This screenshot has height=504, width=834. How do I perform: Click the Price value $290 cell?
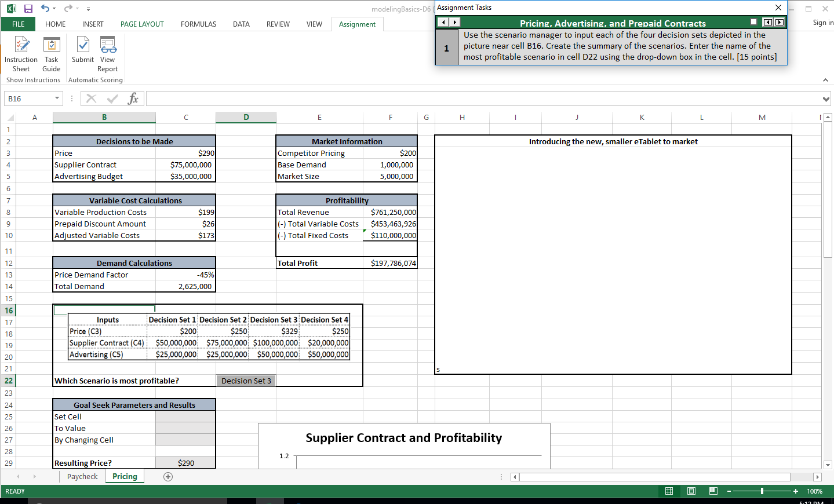(185, 153)
